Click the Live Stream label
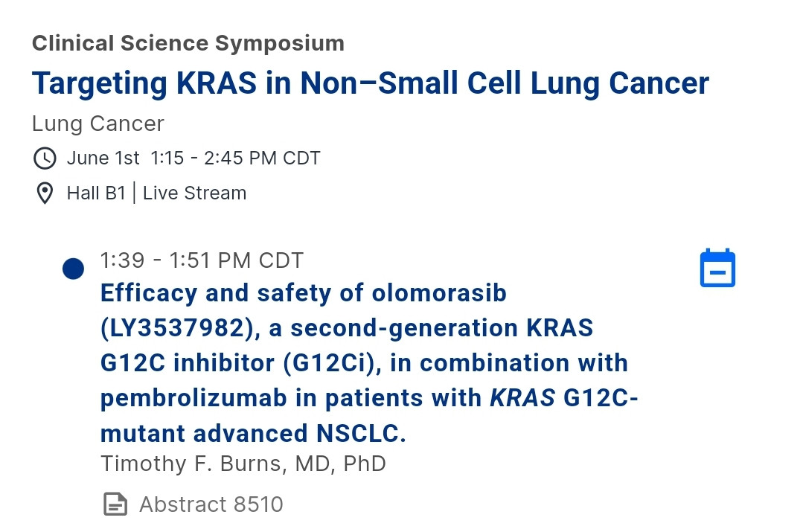Image resolution: width=803 pixels, height=532 pixels. point(194,193)
